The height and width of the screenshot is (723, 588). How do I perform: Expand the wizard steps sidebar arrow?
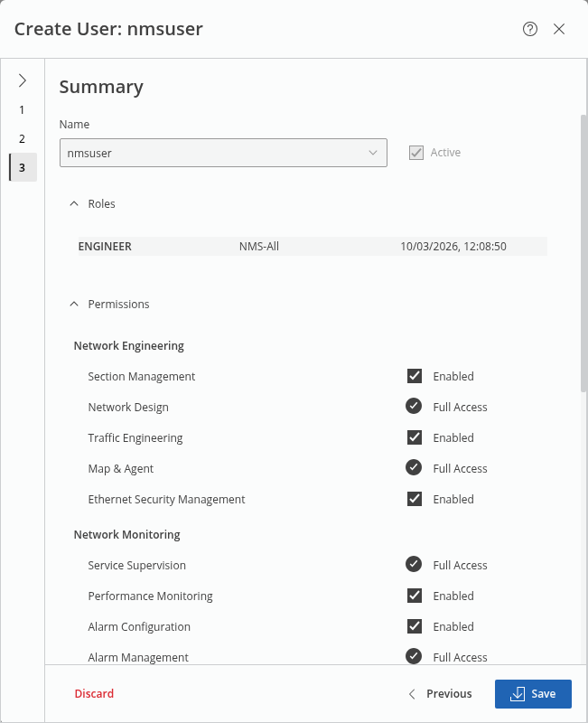[x=23, y=80]
